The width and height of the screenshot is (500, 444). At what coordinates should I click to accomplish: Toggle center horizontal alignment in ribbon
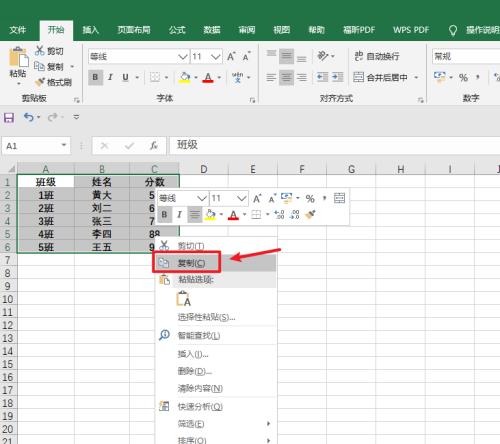(x=286, y=78)
